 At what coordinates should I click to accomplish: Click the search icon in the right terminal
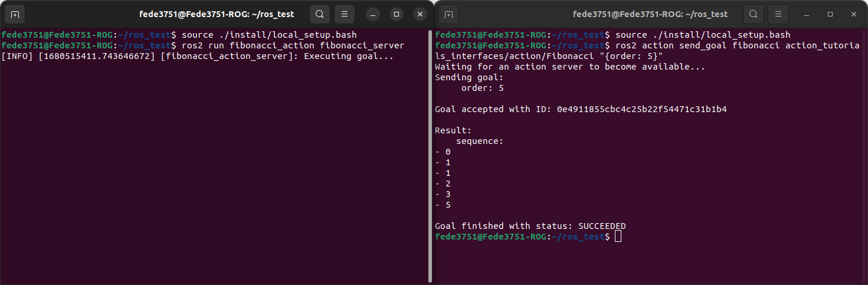click(754, 14)
